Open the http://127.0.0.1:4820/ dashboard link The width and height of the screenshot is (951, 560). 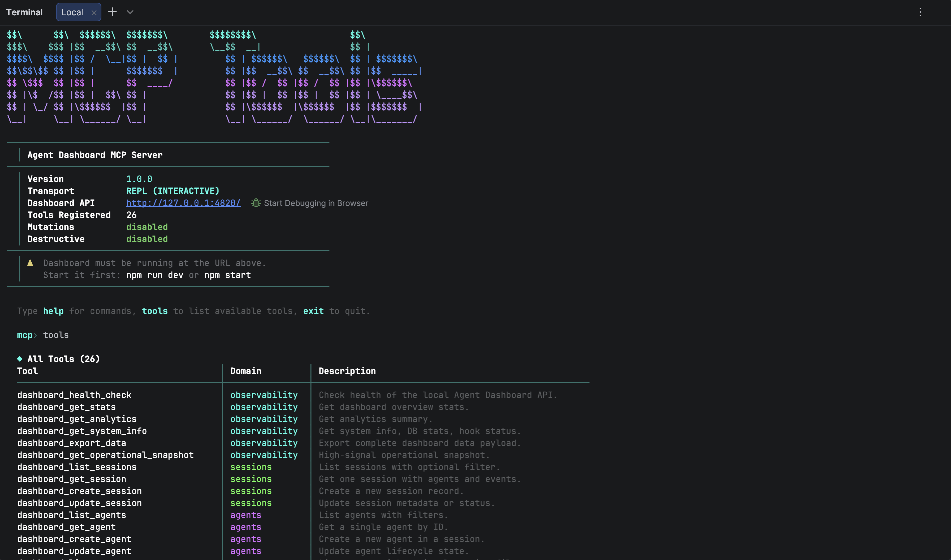pos(183,203)
